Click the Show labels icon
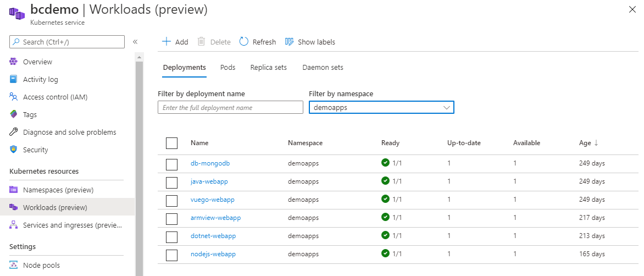The height and width of the screenshot is (276, 644). (x=289, y=41)
